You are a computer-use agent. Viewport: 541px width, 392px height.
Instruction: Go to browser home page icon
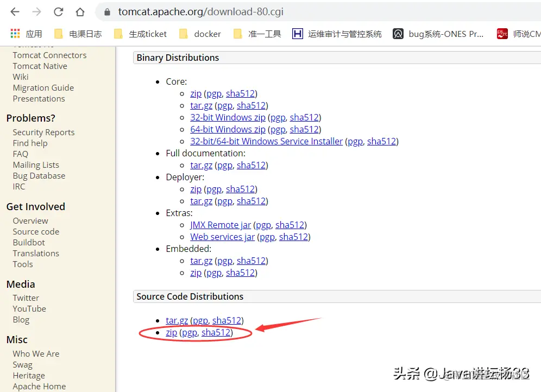[80, 12]
